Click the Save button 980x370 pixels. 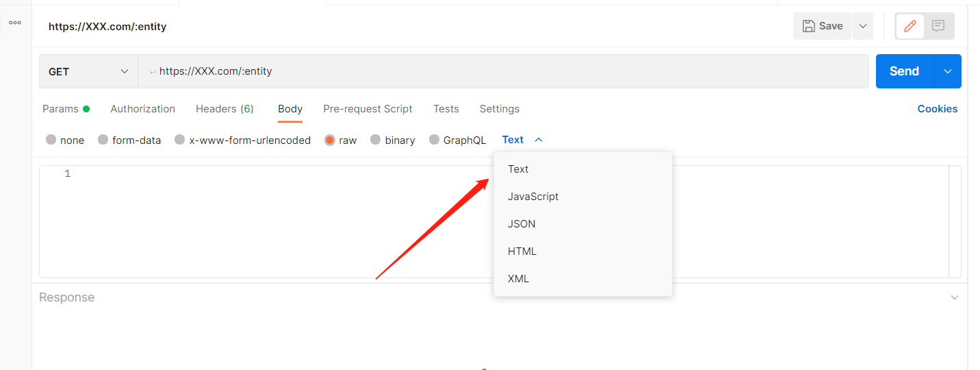(x=823, y=26)
